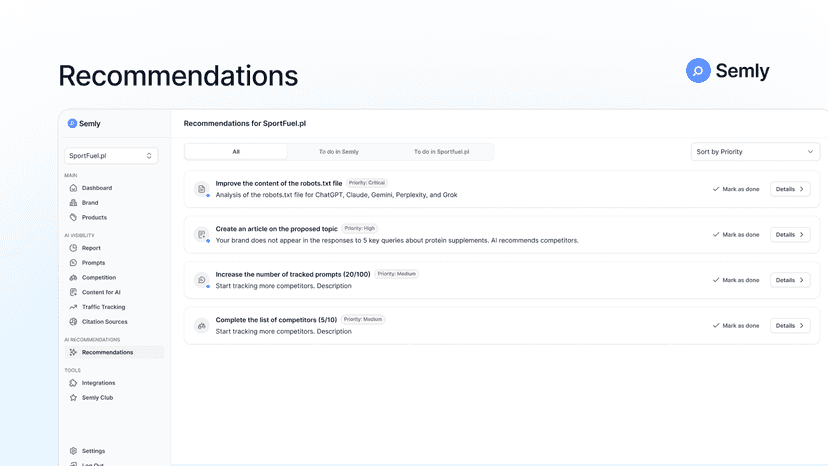The height and width of the screenshot is (466, 828).
Task: Click the Traffic Tracking trend icon
Action: [73, 307]
